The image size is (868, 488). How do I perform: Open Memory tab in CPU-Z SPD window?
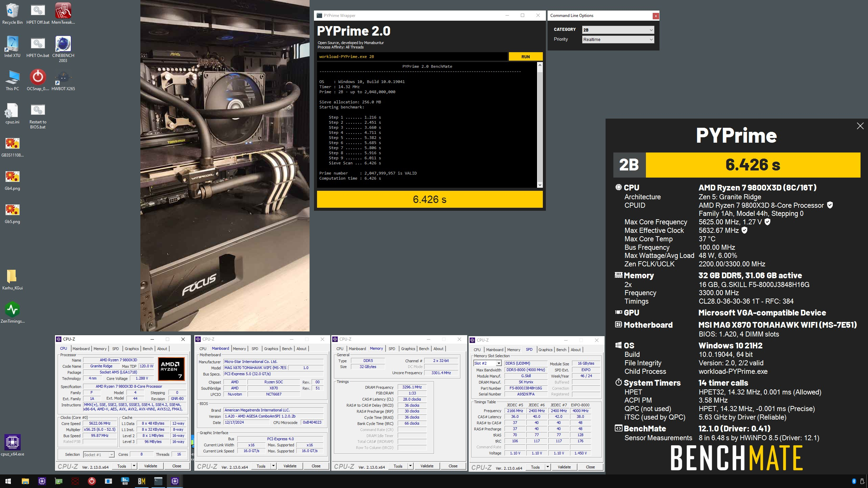(x=513, y=350)
